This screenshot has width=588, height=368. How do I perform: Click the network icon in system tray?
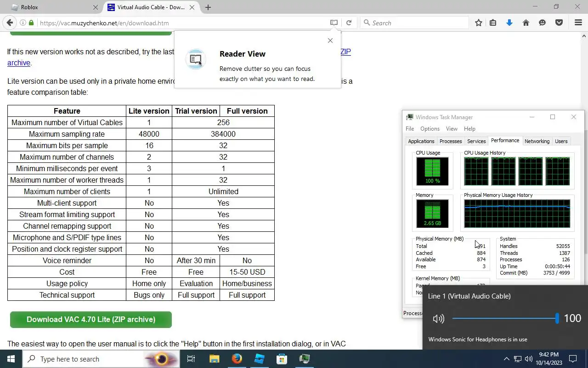(x=518, y=359)
